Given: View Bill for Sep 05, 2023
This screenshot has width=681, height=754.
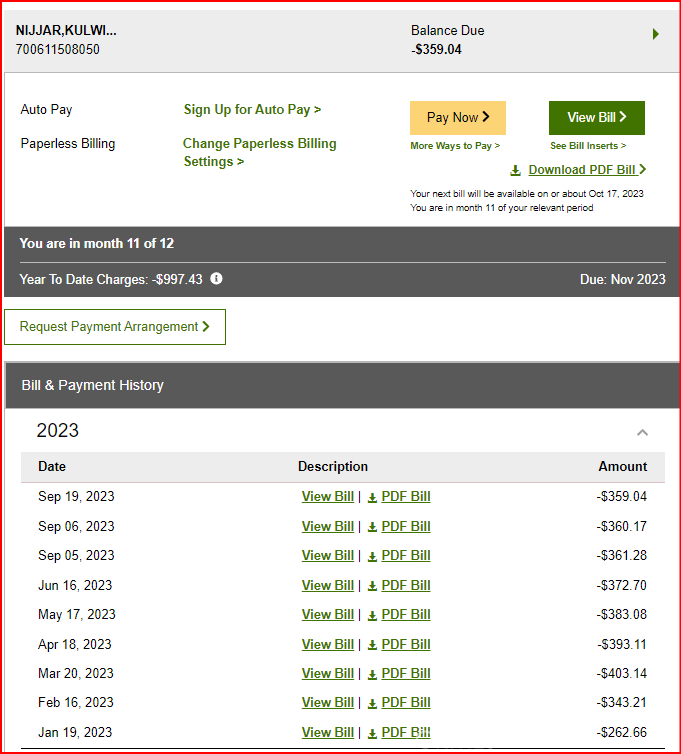Looking at the screenshot, I should click(328, 556).
